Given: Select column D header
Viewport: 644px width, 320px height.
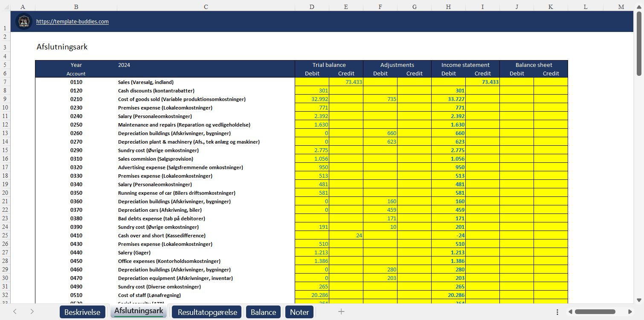Looking at the screenshot, I should point(312,6).
